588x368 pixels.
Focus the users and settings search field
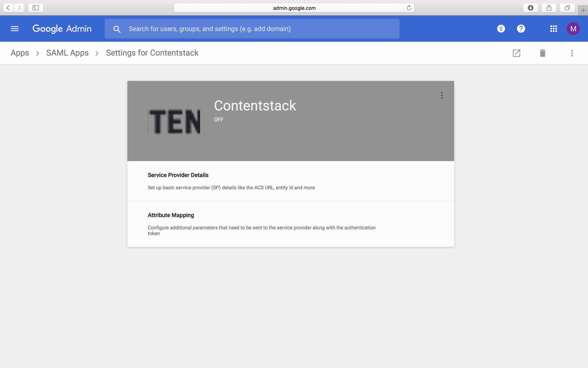click(252, 29)
